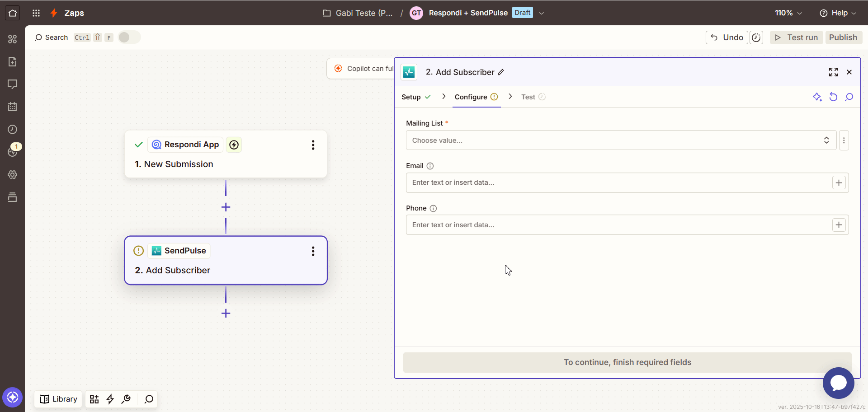Select the Respondi App New Submission step
868x412 pixels.
pyautogui.click(x=226, y=154)
